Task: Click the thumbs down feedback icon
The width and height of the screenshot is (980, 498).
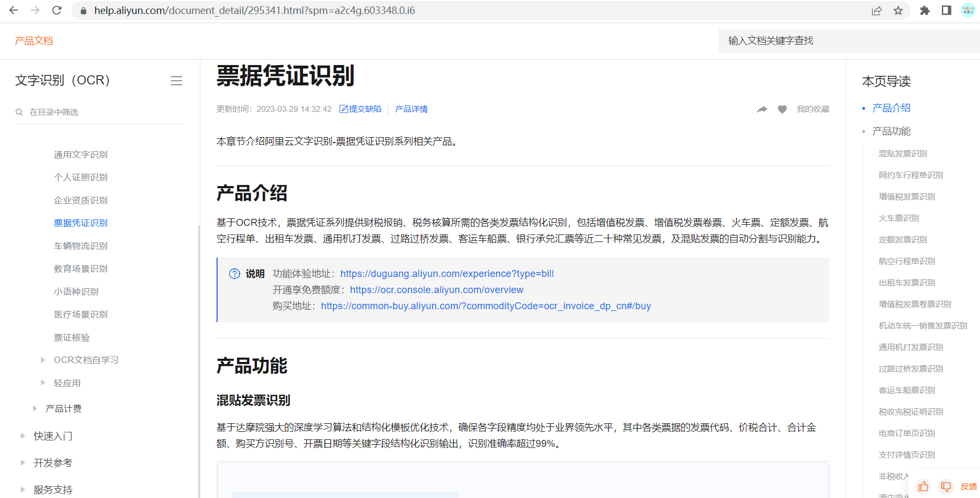Action: [946, 487]
